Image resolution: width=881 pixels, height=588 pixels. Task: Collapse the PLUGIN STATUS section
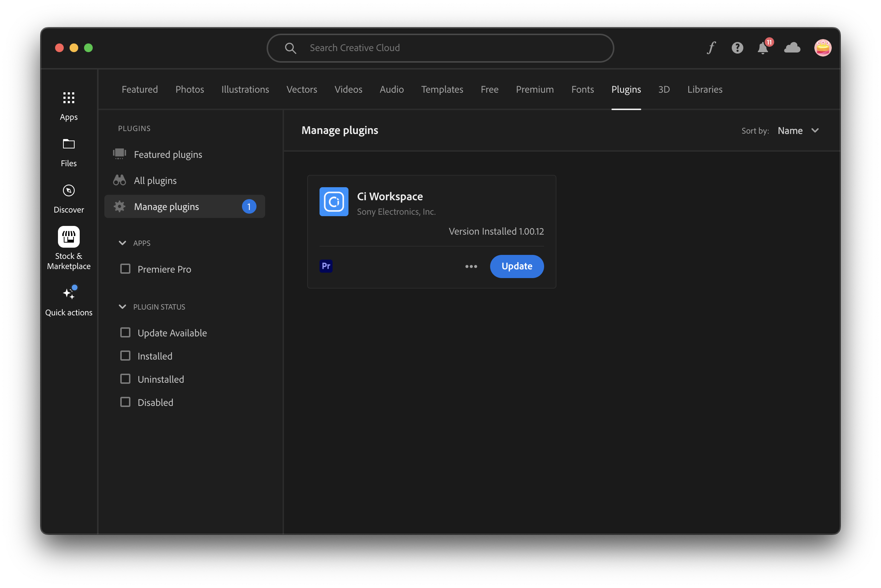[x=123, y=306]
